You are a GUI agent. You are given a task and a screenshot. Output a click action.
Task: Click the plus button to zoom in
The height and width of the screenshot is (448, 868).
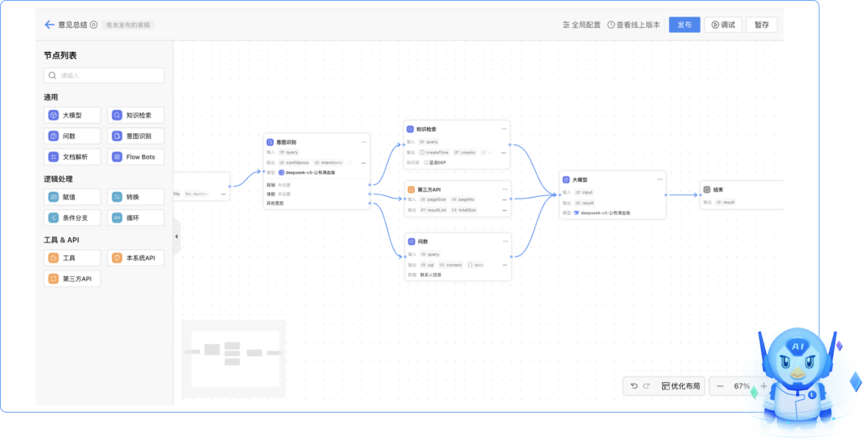point(764,386)
